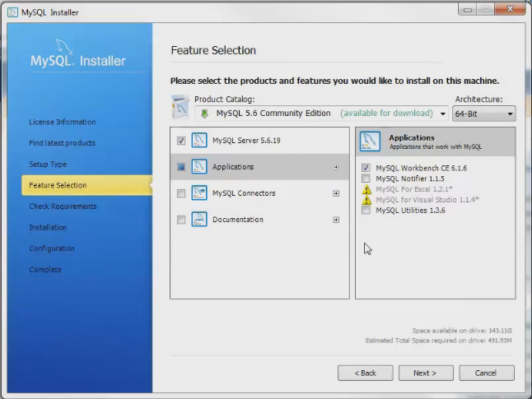Click the MySQL Connectors category icon

(x=198, y=193)
